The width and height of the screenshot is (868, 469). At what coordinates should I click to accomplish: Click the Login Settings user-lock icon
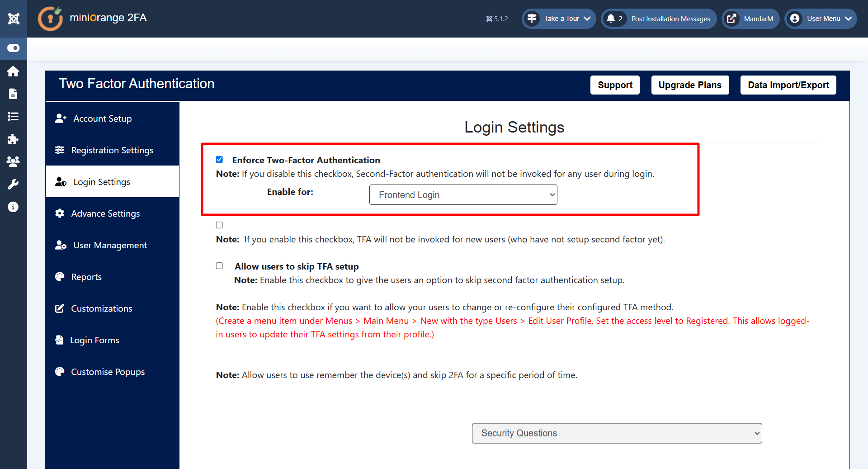click(61, 182)
